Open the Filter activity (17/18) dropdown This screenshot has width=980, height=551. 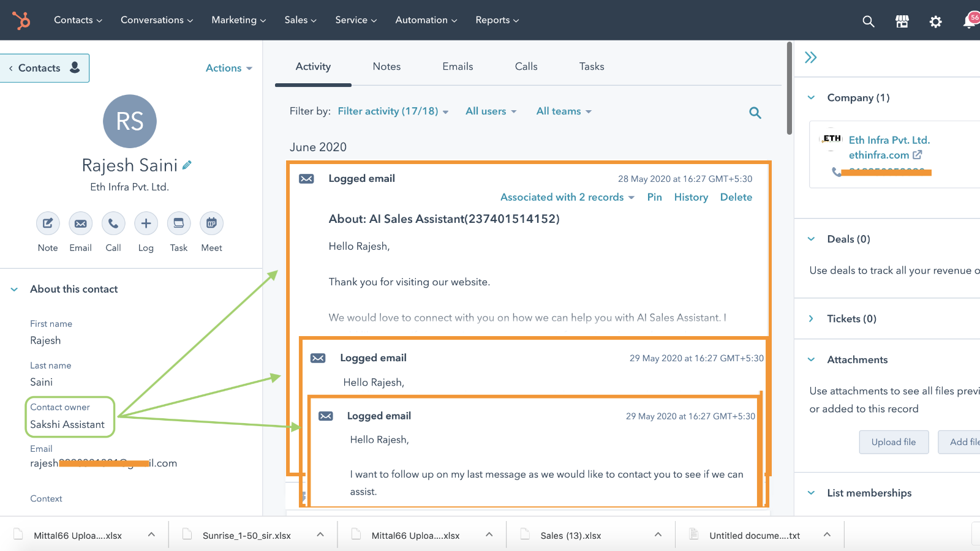[x=393, y=111]
